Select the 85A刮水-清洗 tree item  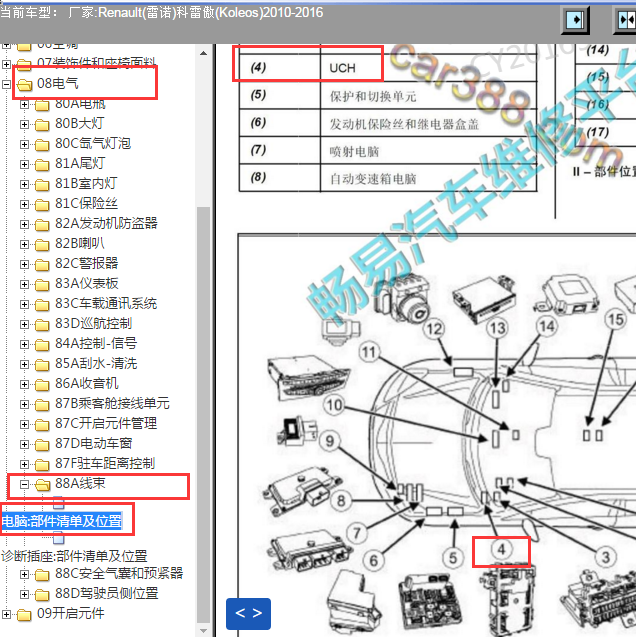coord(96,363)
